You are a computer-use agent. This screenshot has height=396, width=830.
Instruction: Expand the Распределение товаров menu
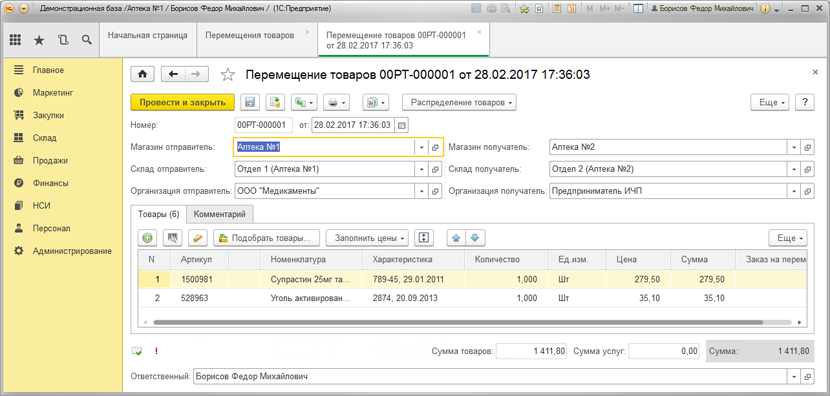[459, 103]
